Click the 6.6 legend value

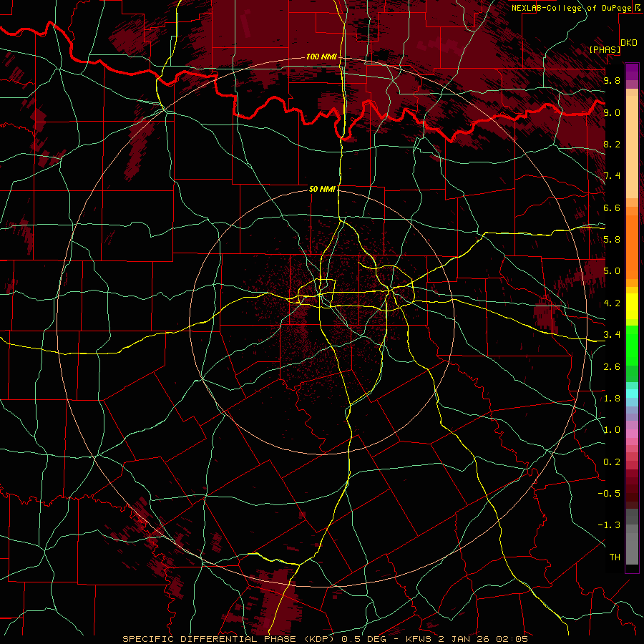click(612, 208)
